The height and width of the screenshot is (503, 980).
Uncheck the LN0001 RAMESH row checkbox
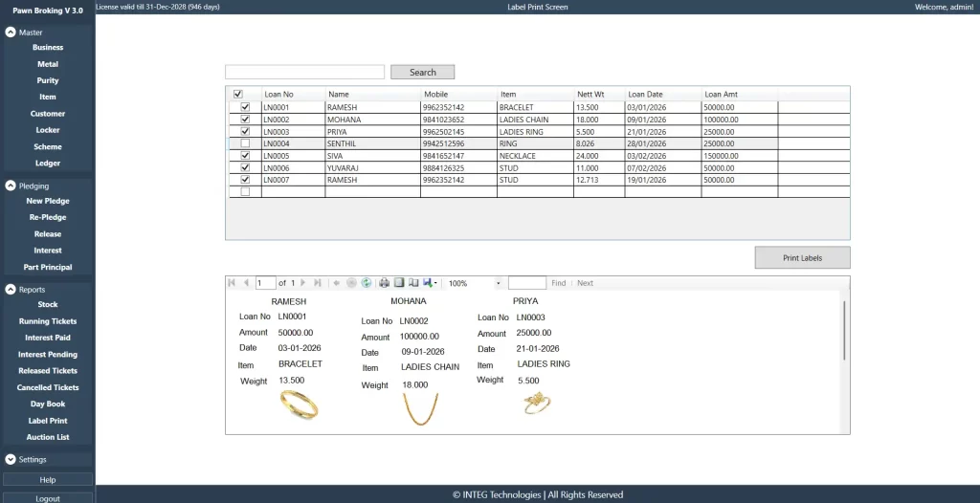click(245, 107)
